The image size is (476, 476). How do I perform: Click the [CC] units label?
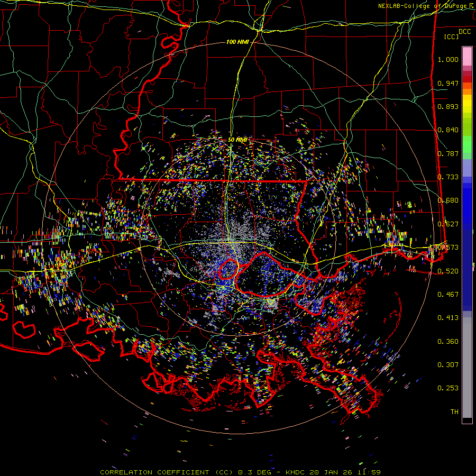tap(452, 36)
